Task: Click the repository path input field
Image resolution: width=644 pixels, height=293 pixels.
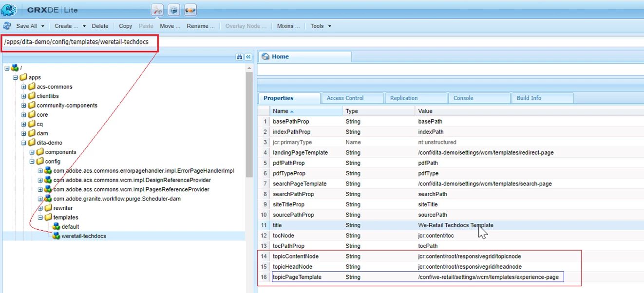Action: click(x=322, y=42)
